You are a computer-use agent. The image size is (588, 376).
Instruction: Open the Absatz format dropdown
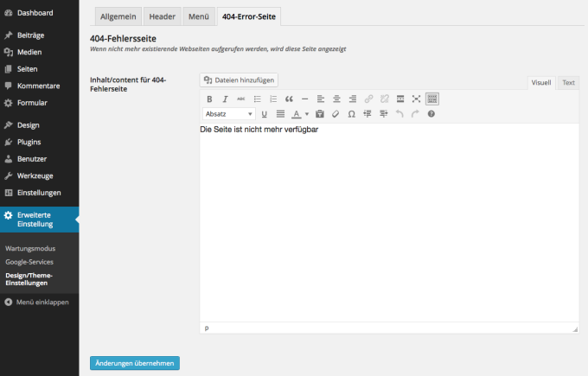229,114
